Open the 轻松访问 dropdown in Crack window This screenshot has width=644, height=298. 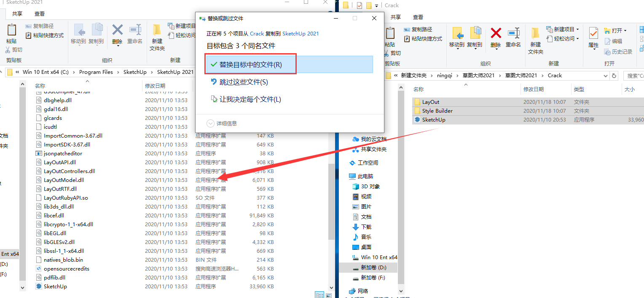(577, 38)
